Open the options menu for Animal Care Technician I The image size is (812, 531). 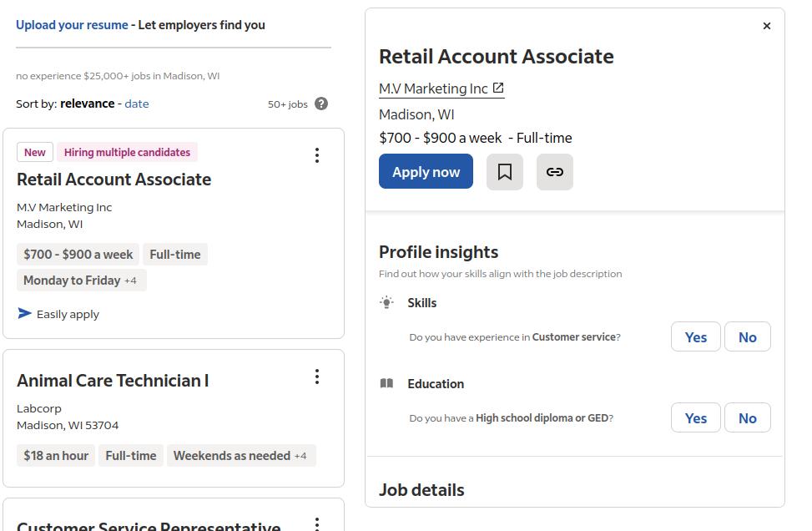[x=317, y=377]
